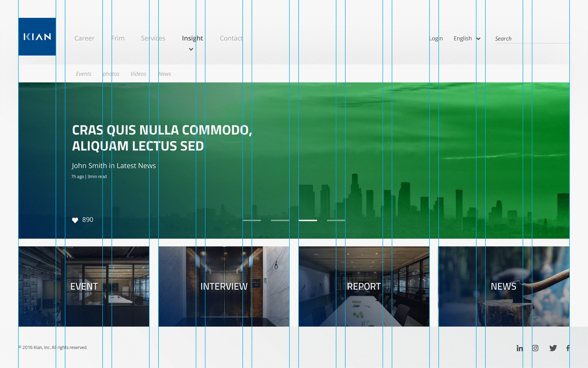Open the INTERVIEW category thumbnail
The height and width of the screenshot is (368, 588).
point(224,286)
